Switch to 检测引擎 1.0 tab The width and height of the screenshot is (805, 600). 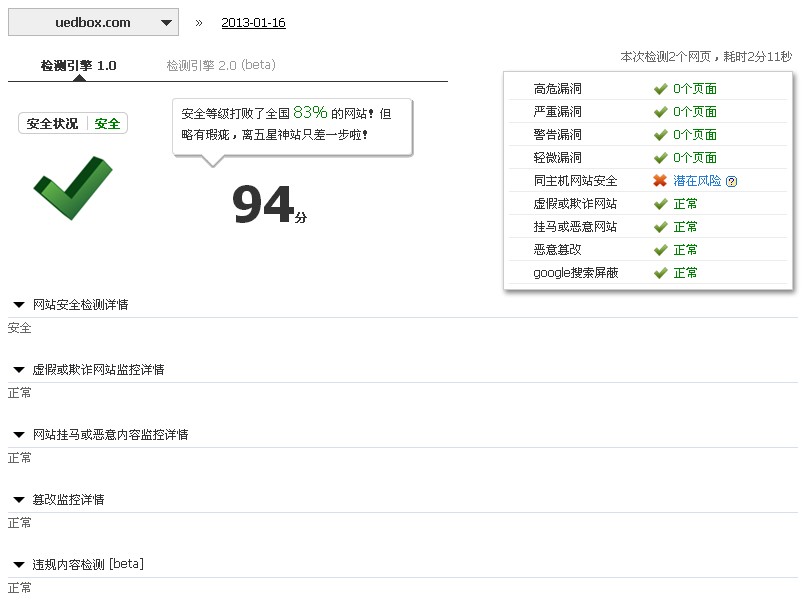tap(78, 66)
